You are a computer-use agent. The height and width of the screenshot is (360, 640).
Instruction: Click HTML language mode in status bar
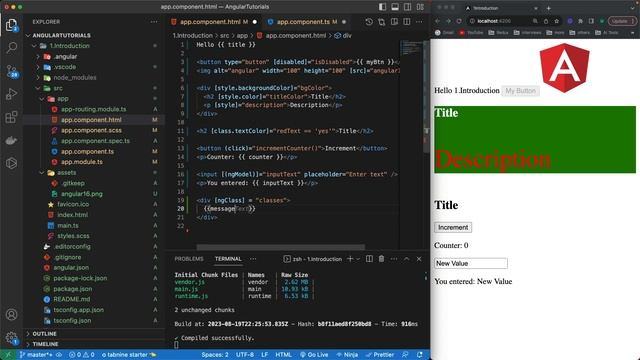click(283, 355)
